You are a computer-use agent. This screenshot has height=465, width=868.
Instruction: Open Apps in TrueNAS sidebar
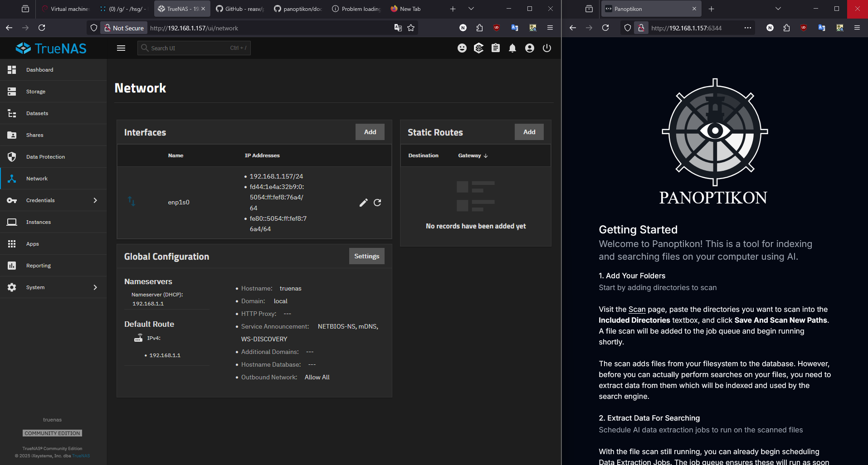tap(53, 244)
